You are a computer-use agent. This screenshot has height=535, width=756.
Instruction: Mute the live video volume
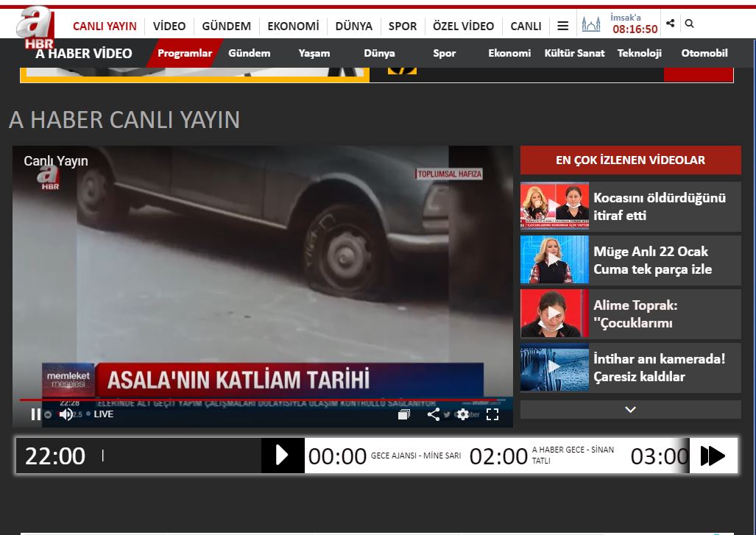click(66, 414)
